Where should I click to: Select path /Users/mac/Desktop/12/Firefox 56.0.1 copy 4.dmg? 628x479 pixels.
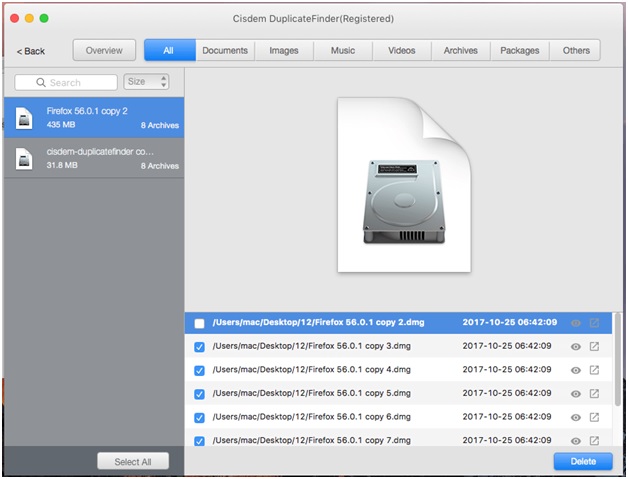point(312,370)
